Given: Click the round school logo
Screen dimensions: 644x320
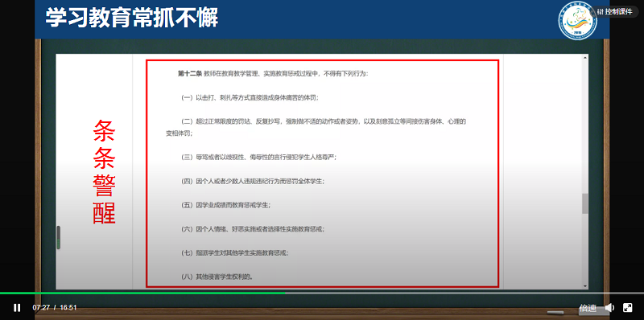Looking at the screenshot, I should click(577, 21).
